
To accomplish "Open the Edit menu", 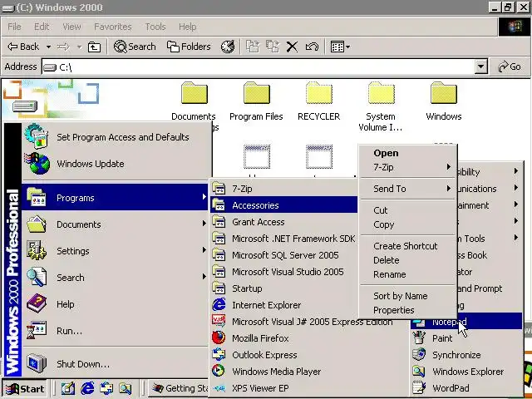I will (x=42, y=27).
